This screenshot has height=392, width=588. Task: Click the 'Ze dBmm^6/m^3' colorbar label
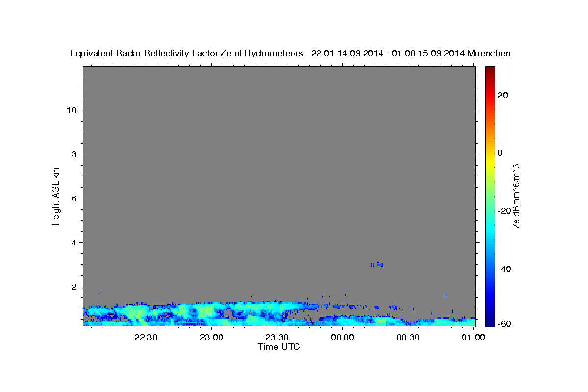pos(516,196)
